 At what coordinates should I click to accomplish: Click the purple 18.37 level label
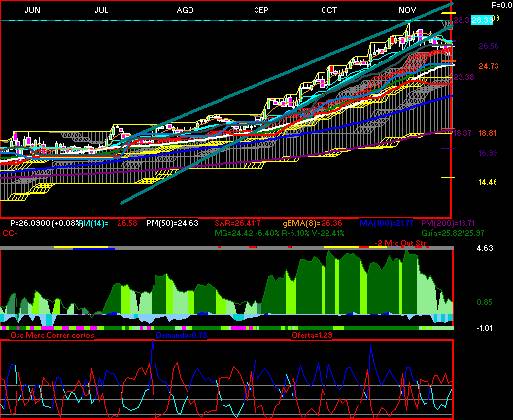[463, 133]
